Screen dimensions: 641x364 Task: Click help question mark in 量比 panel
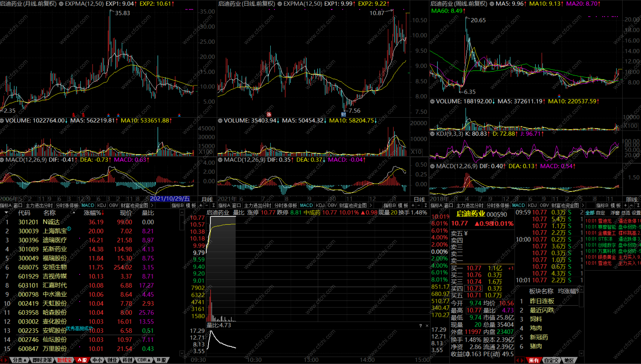coord(420,326)
